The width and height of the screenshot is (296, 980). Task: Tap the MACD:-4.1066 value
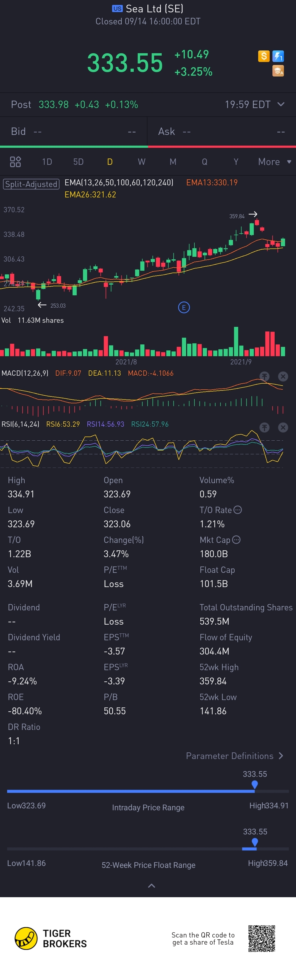click(151, 373)
